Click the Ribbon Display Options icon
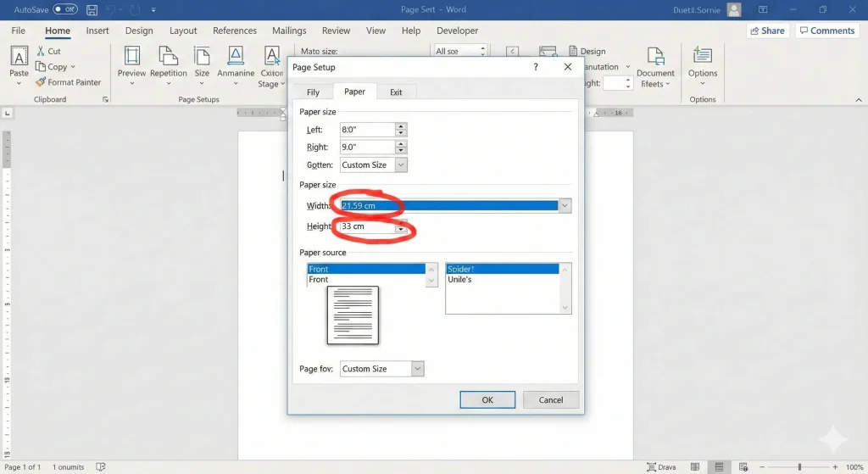Screen dimensions: 868x474 tap(763, 9)
